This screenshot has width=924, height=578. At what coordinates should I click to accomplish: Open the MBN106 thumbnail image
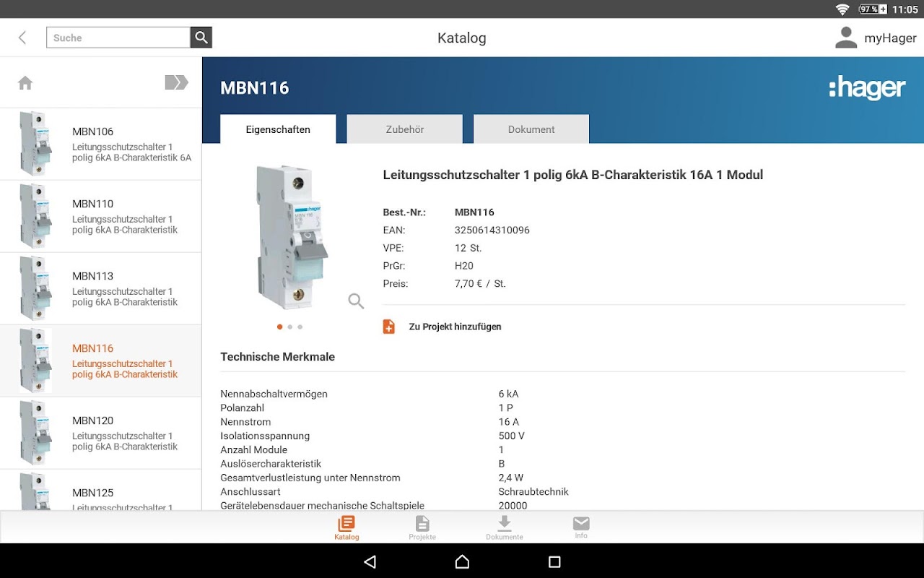[35, 144]
